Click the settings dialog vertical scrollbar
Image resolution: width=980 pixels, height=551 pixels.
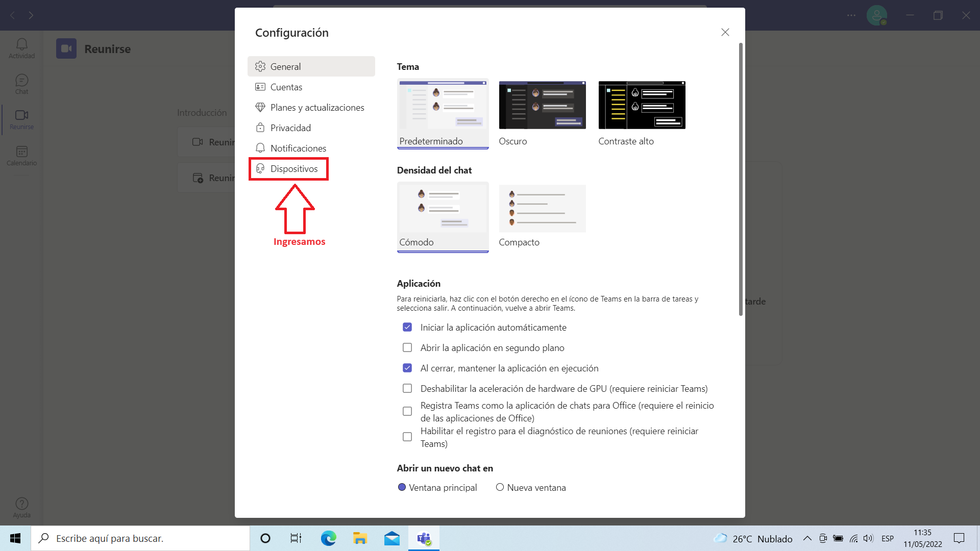tap(741, 179)
